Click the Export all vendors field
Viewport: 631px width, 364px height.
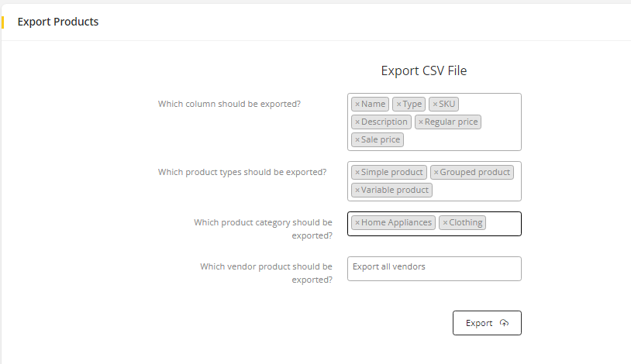point(434,268)
